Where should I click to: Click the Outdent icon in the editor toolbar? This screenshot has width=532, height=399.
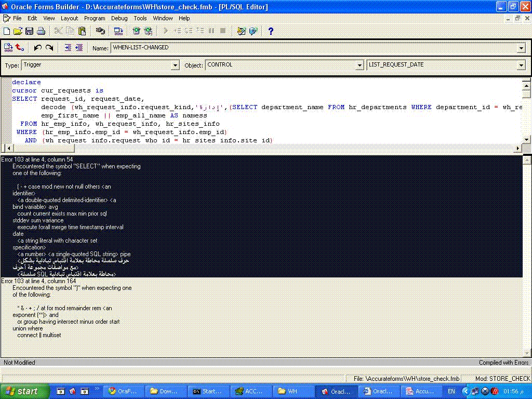[x=79, y=48]
